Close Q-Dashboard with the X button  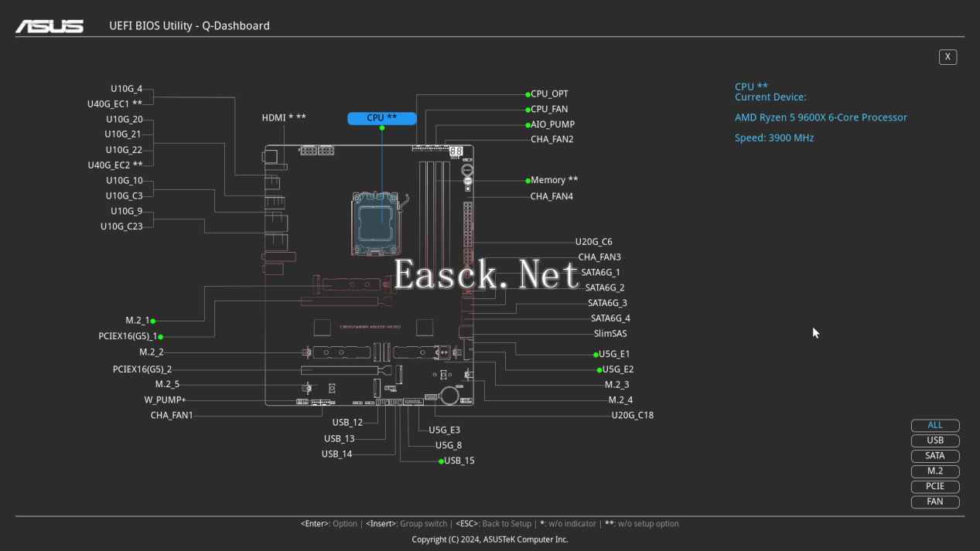[948, 56]
